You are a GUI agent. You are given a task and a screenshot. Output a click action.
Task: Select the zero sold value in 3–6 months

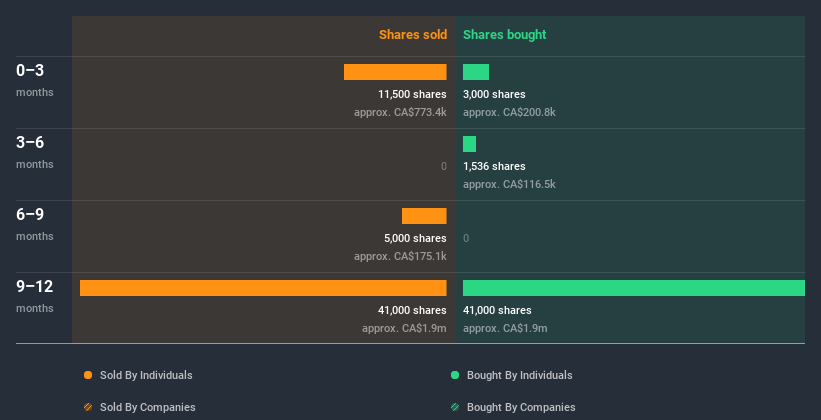click(x=444, y=167)
